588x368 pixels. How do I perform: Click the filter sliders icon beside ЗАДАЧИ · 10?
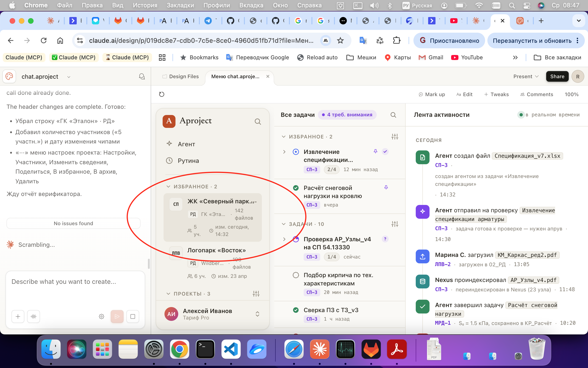click(x=395, y=224)
